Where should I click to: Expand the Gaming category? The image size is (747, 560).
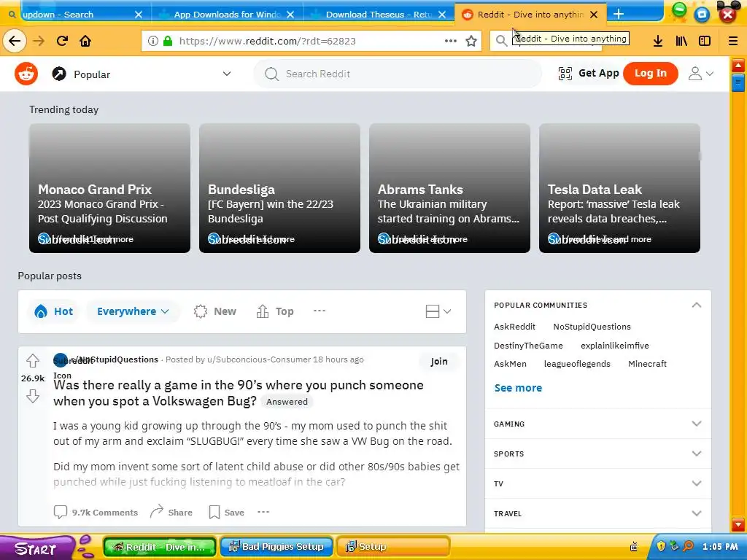[598, 424]
